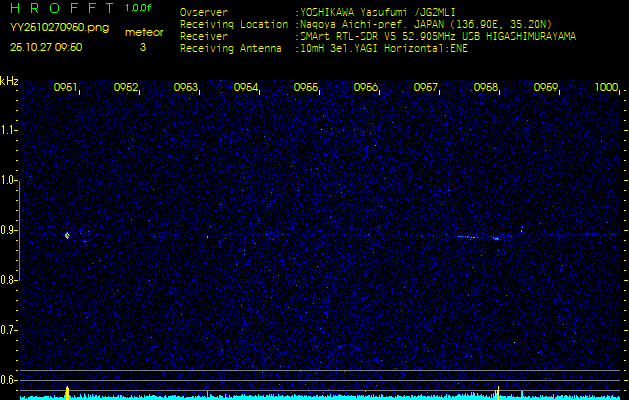Image resolution: width=629 pixels, height=400 pixels.
Task: Click the 1.1 kHz axis label
Action: point(7,130)
